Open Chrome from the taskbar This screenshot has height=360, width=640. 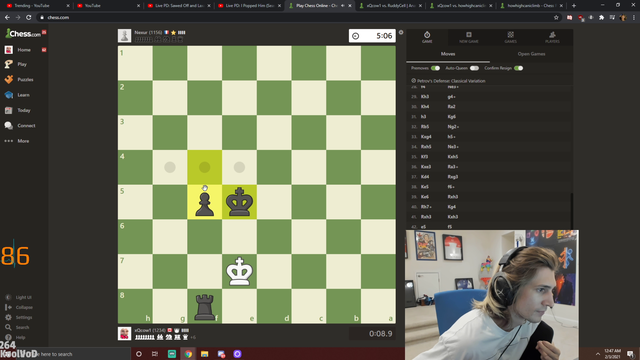pyautogui.click(x=188, y=354)
